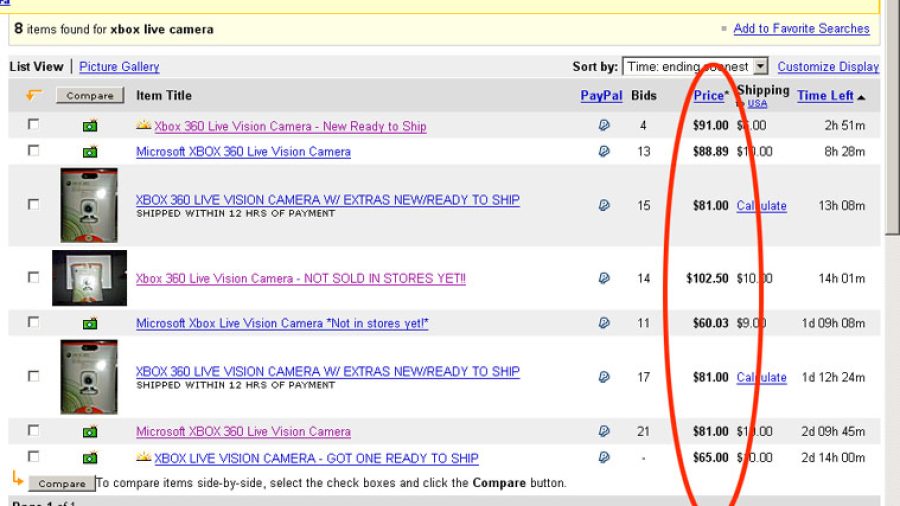900x506 pixels.
Task: Sort by PayPal column header
Action: [x=601, y=96]
